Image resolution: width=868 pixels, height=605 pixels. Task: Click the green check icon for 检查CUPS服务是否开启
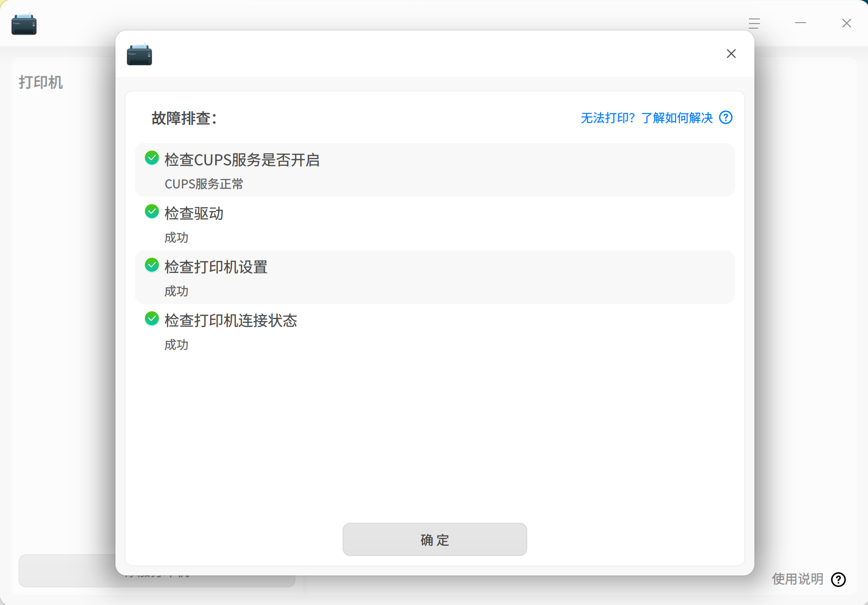pyautogui.click(x=151, y=157)
